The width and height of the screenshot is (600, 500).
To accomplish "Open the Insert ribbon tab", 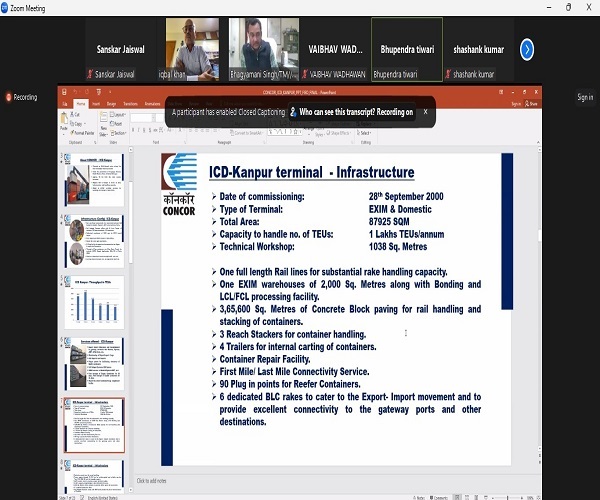I will click(96, 104).
